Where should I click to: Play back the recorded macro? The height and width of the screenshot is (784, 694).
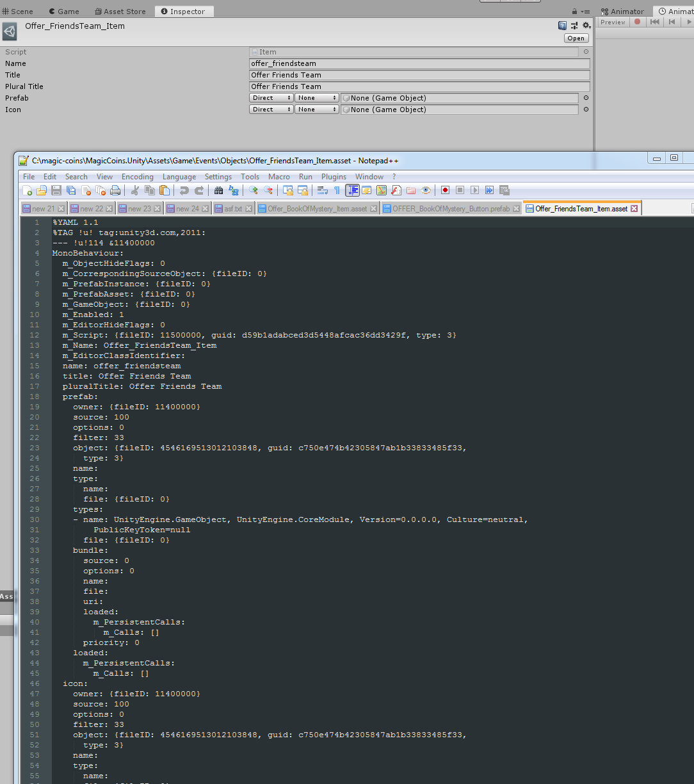coord(474,190)
